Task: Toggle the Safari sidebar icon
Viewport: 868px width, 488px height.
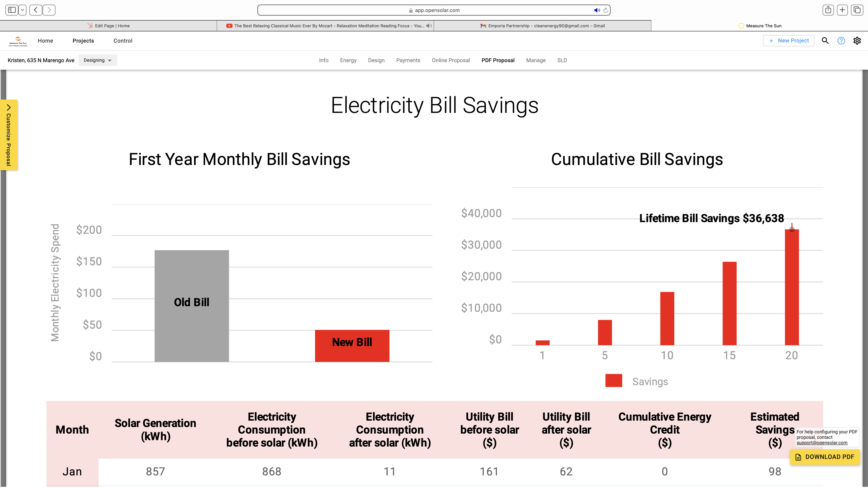Action: pos(12,10)
